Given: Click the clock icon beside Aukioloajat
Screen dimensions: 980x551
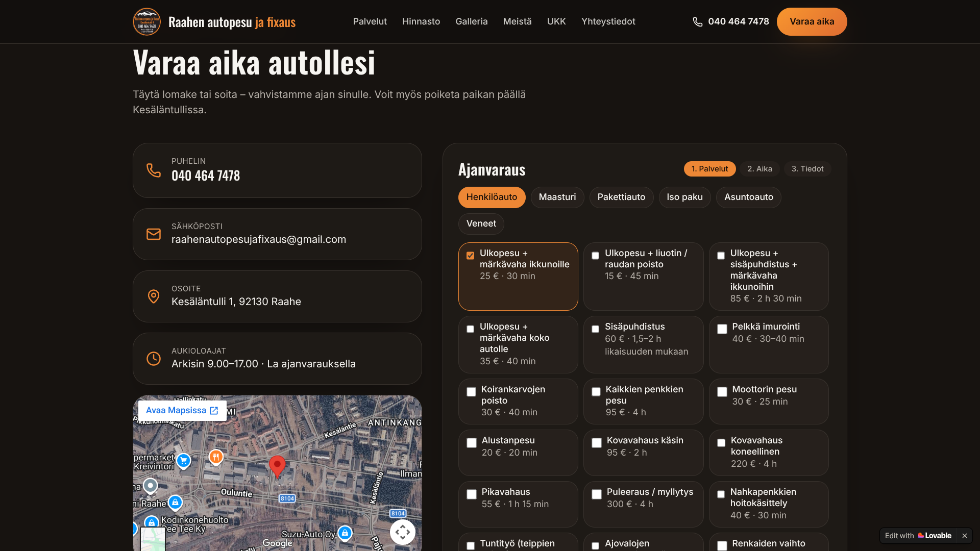Looking at the screenshot, I should tap(154, 359).
